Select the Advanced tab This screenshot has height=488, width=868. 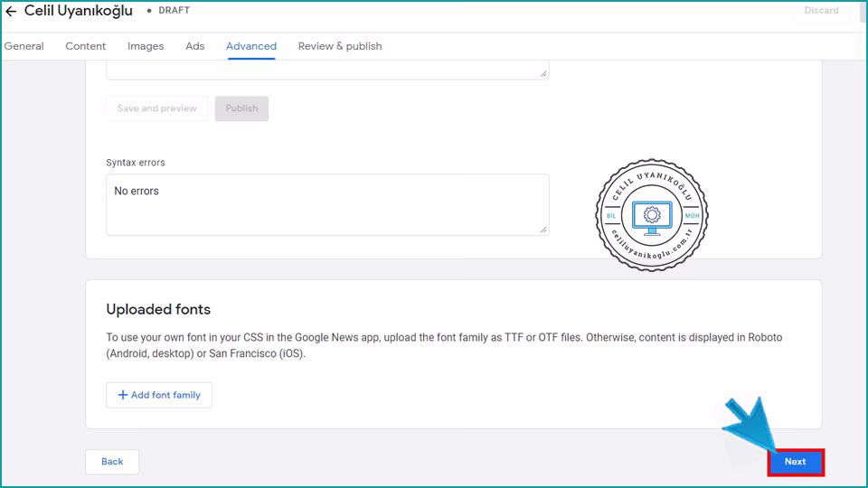tap(251, 46)
